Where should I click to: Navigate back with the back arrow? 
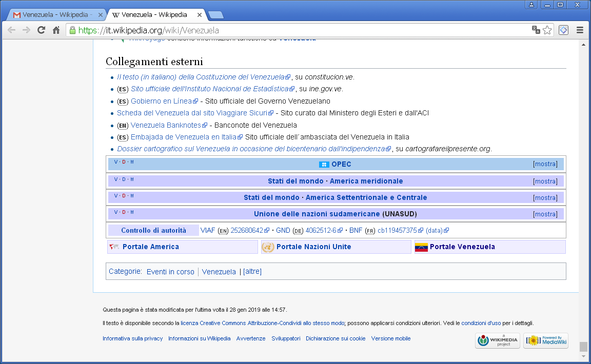point(11,30)
